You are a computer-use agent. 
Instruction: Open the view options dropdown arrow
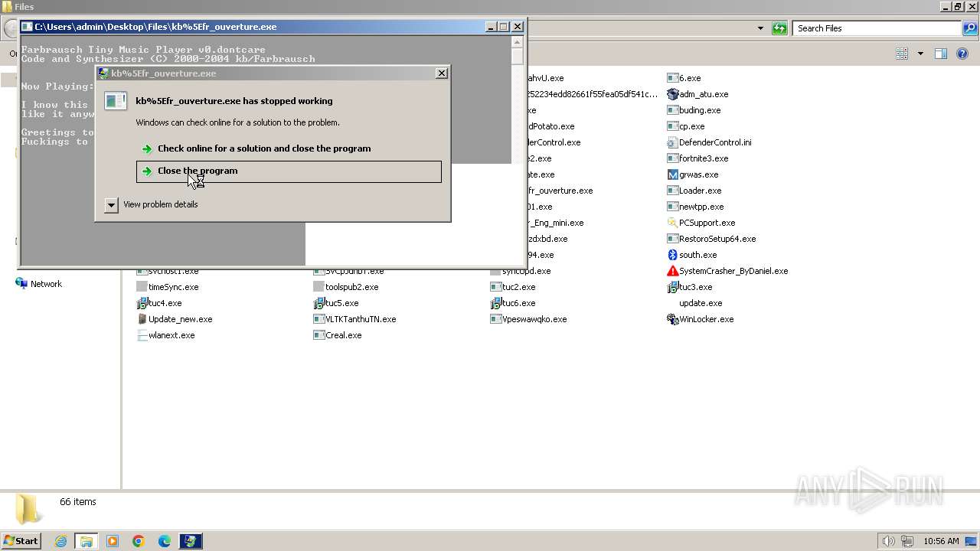click(920, 54)
